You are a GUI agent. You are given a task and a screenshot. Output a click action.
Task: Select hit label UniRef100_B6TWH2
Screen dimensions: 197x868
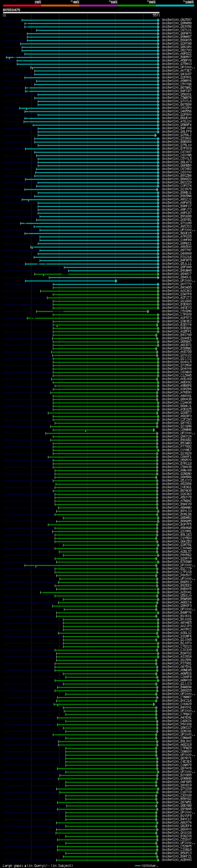177,88
